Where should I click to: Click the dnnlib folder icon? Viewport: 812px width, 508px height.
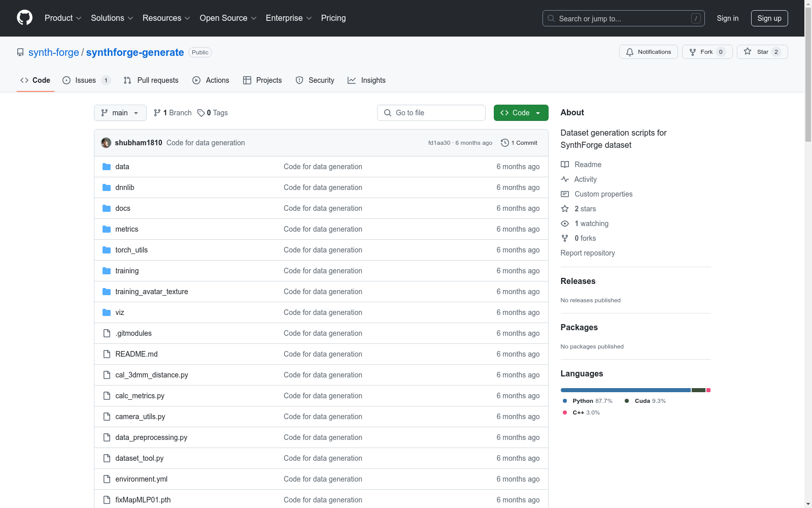click(107, 187)
